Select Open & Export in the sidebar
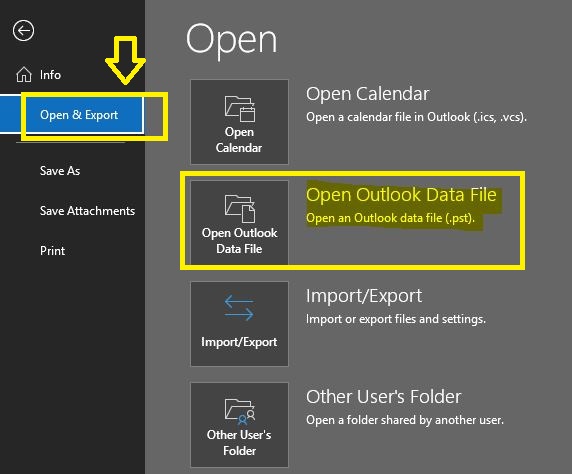The height and width of the screenshot is (474, 572). coord(72,115)
